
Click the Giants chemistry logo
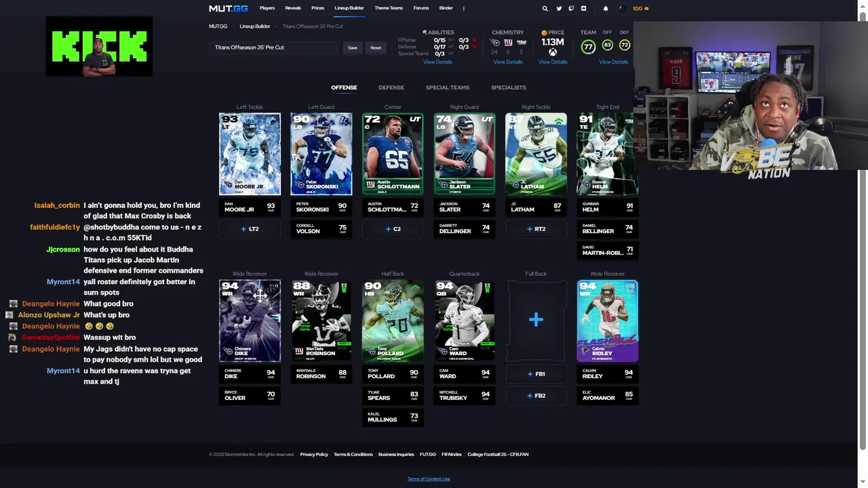click(508, 42)
